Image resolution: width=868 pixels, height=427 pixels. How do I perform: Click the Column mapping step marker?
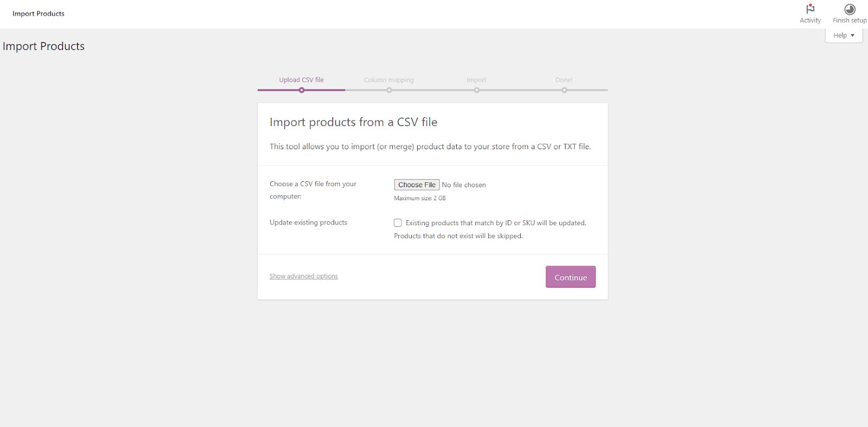pyautogui.click(x=388, y=90)
